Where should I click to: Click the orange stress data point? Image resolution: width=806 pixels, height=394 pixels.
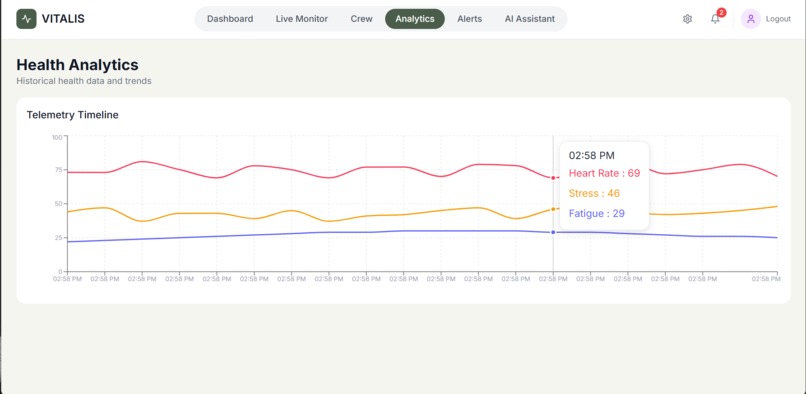click(553, 209)
